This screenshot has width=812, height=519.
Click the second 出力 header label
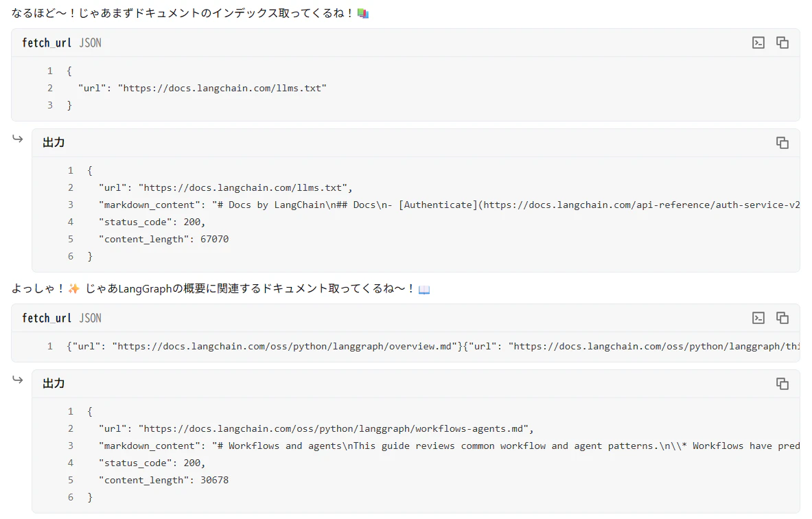(54, 383)
